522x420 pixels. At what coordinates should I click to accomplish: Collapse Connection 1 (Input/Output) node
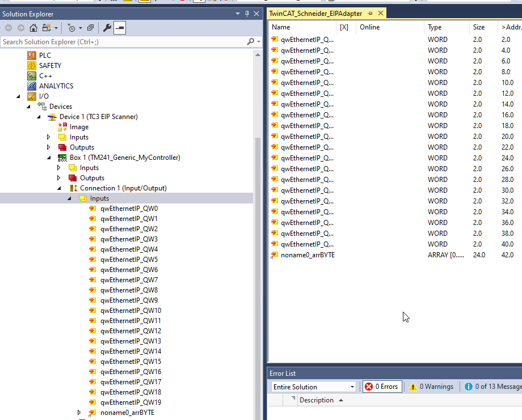[x=59, y=188]
